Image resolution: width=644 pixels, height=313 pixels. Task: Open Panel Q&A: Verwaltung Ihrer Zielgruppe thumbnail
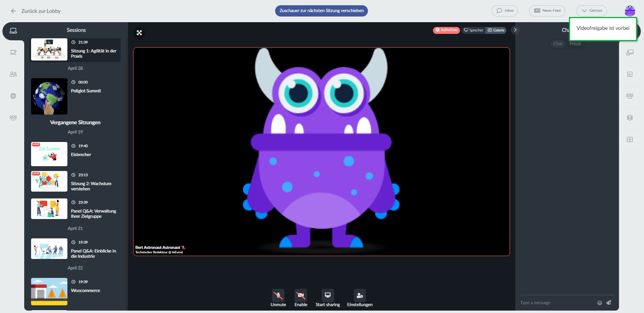coord(49,209)
